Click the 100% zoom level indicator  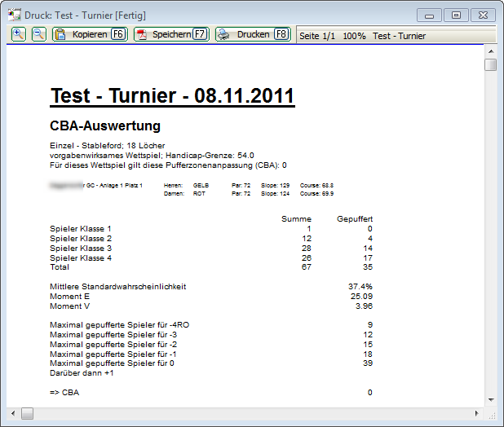pyautogui.click(x=354, y=36)
